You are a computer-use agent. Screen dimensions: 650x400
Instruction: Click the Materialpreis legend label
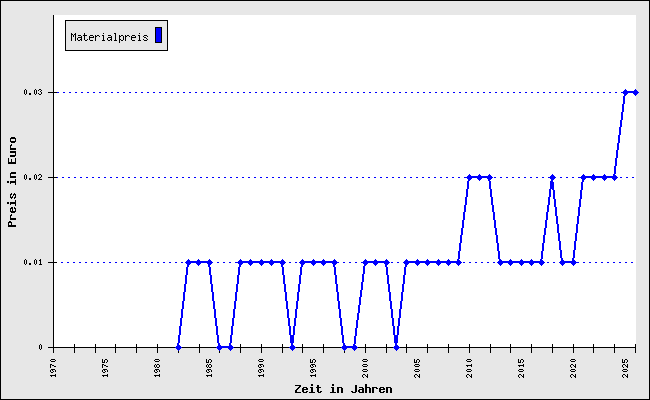click(109, 37)
